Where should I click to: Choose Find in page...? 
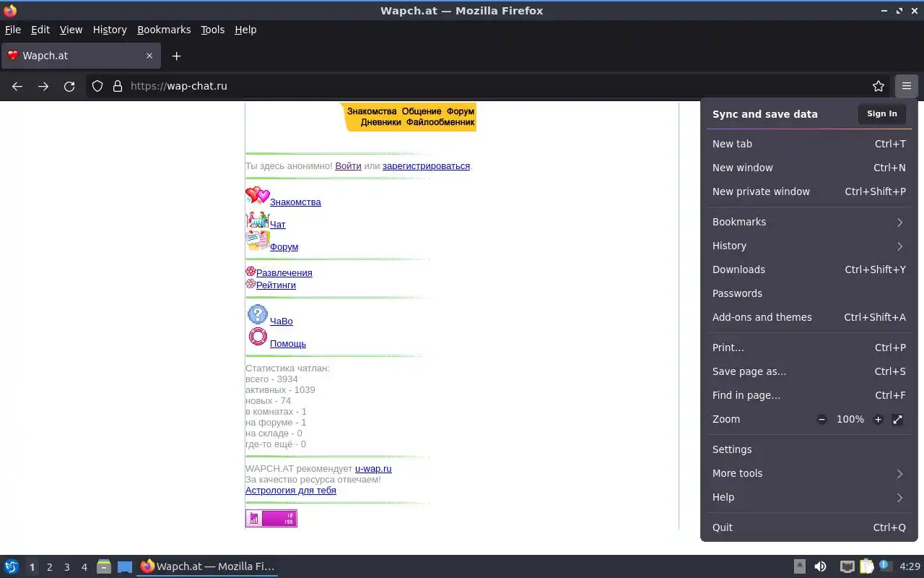pyautogui.click(x=808, y=395)
